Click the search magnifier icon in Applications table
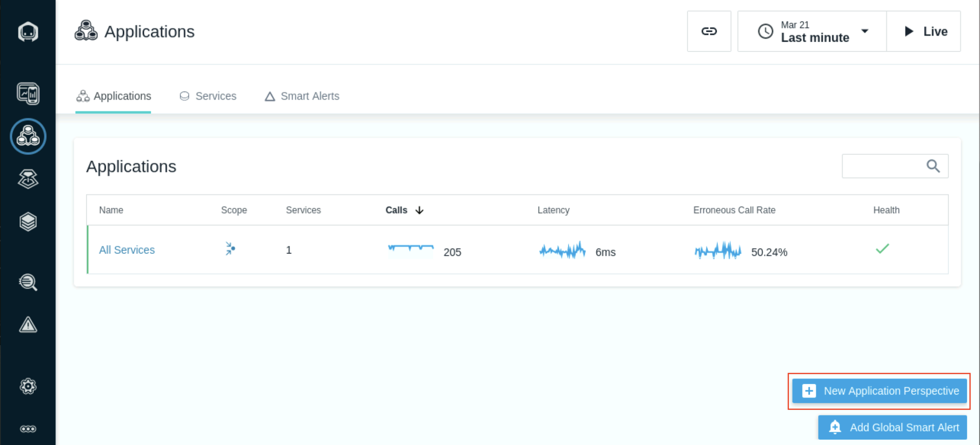The image size is (980, 445). tap(933, 166)
